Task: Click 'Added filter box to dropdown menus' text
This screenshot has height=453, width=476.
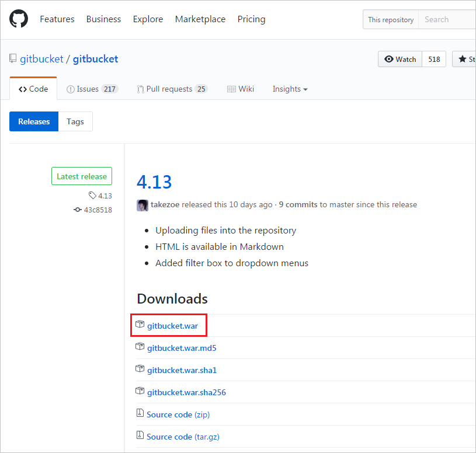Action: (232, 263)
